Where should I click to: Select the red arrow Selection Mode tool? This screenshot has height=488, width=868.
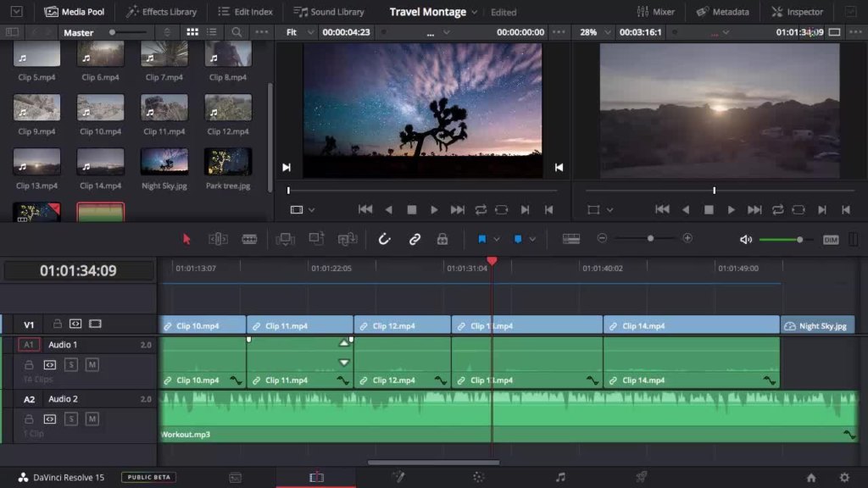(187, 239)
